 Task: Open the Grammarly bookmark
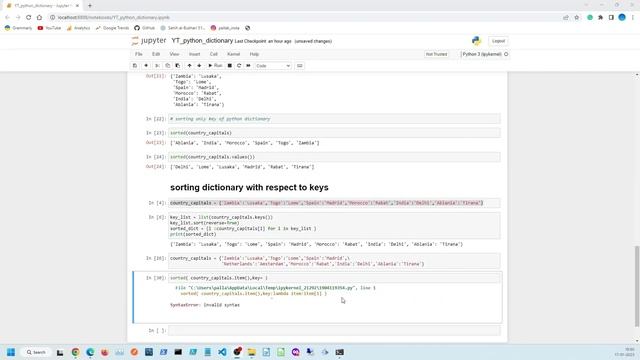pyautogui.click(x=18, y=28)
